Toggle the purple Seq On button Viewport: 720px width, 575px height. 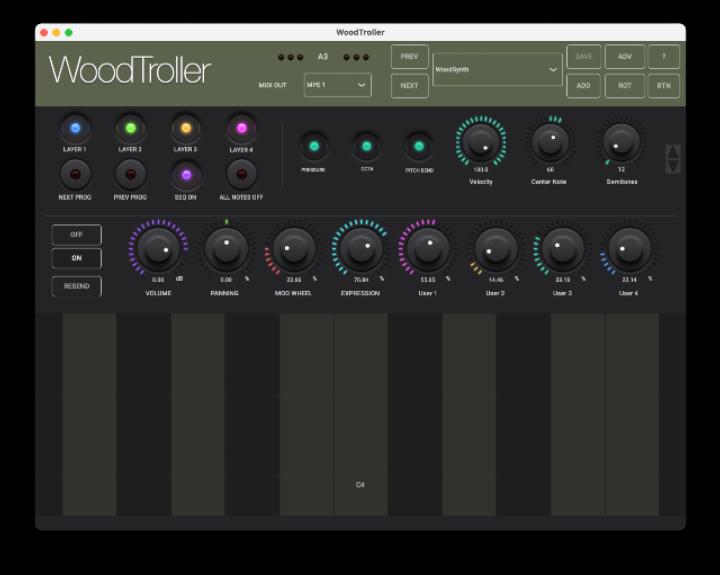tap(185, 175)
